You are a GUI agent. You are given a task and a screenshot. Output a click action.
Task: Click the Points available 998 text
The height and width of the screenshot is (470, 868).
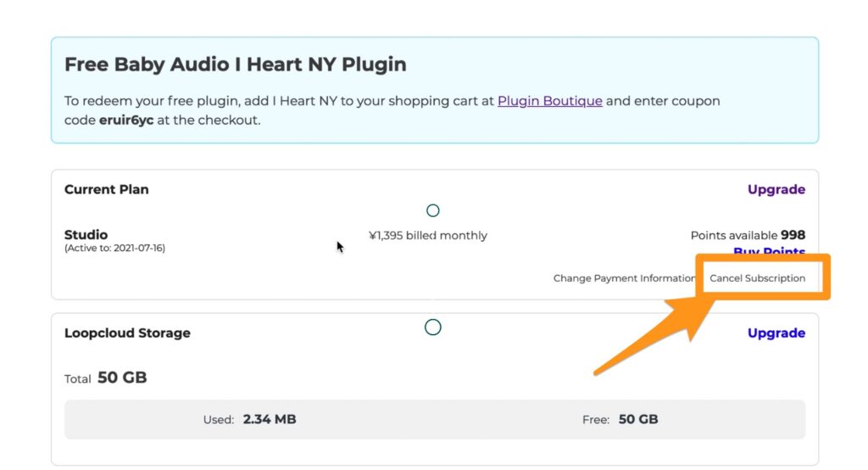click(748, 235)
